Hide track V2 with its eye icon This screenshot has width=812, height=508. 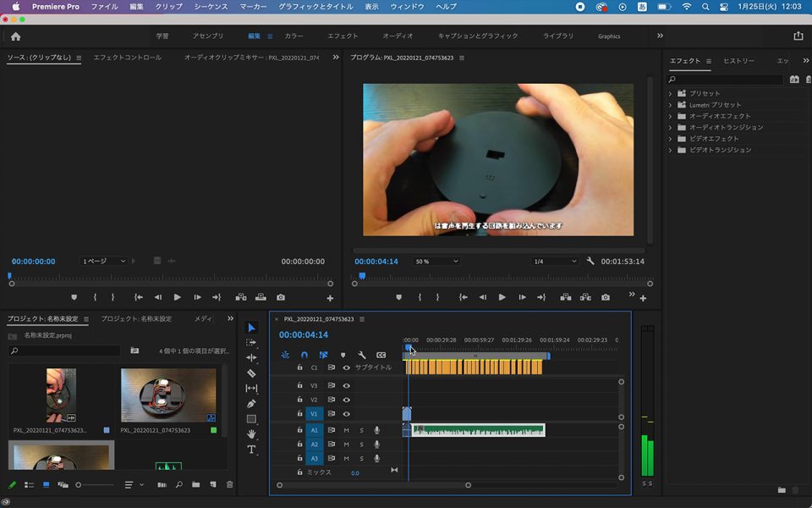click(346, 400)
